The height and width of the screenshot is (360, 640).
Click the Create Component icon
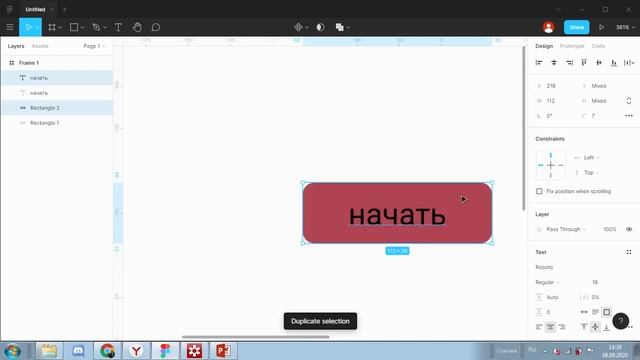pos(298,27)
